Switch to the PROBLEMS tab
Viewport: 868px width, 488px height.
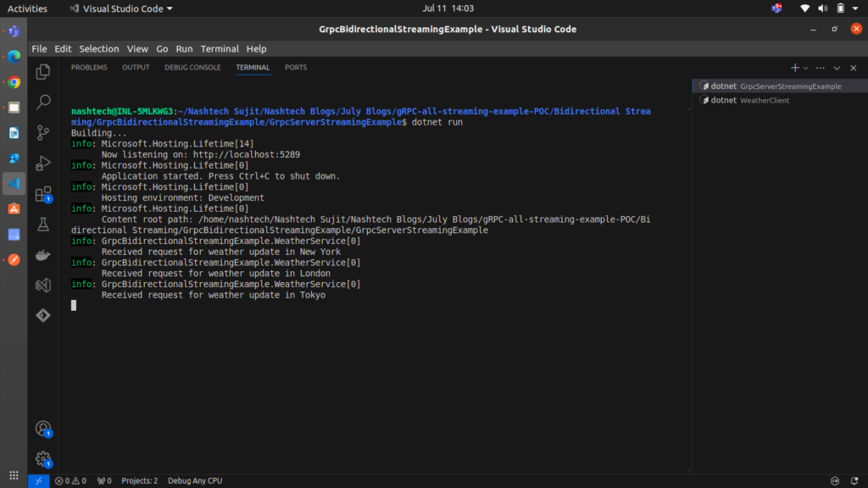(x=89, y=68)
